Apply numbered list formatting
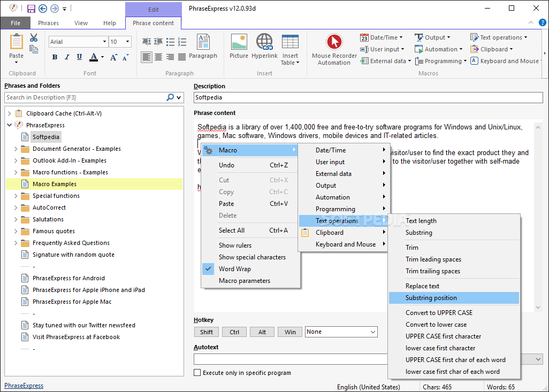 point(182,42)
